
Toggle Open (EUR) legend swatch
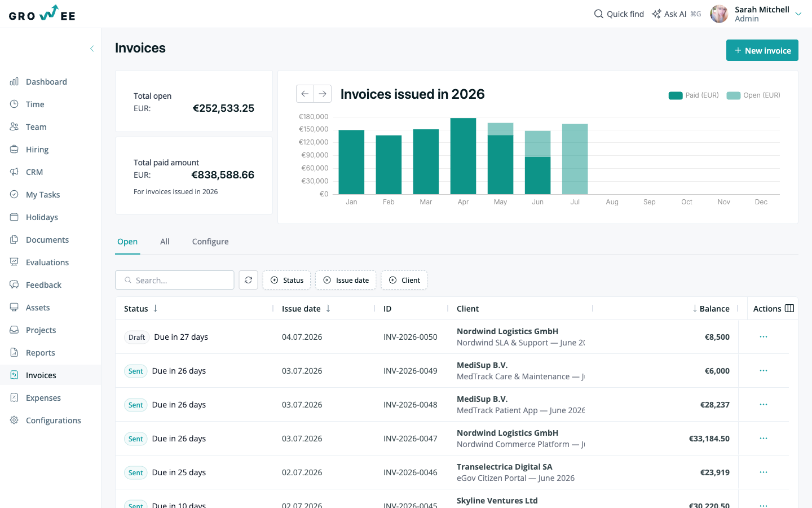click(734, 95)
